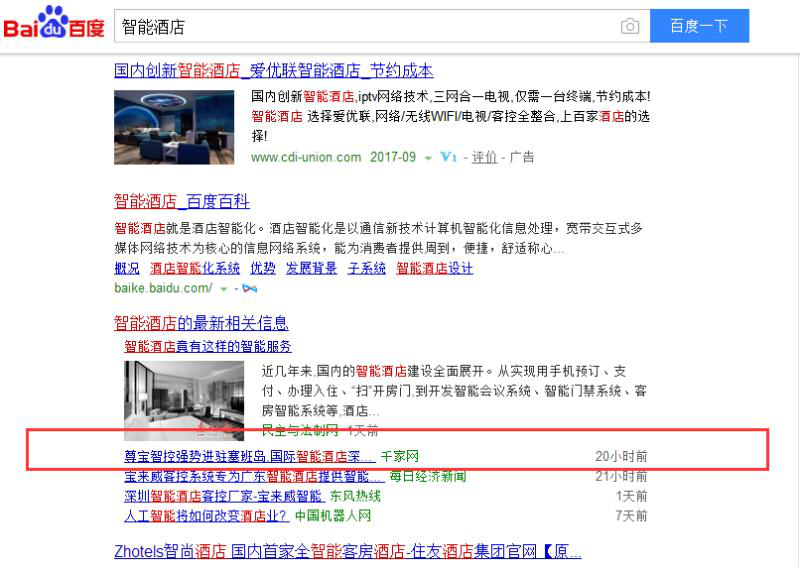Click the 7天前 timestamp
The width and height of the screenshot is (800, 567).
[631, 516]
